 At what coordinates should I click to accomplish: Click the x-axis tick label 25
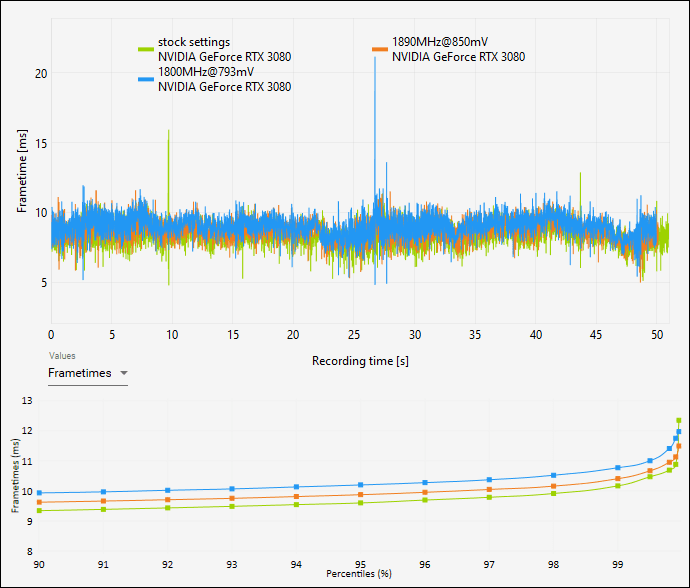pyautogui.click(x=354, y=335)
